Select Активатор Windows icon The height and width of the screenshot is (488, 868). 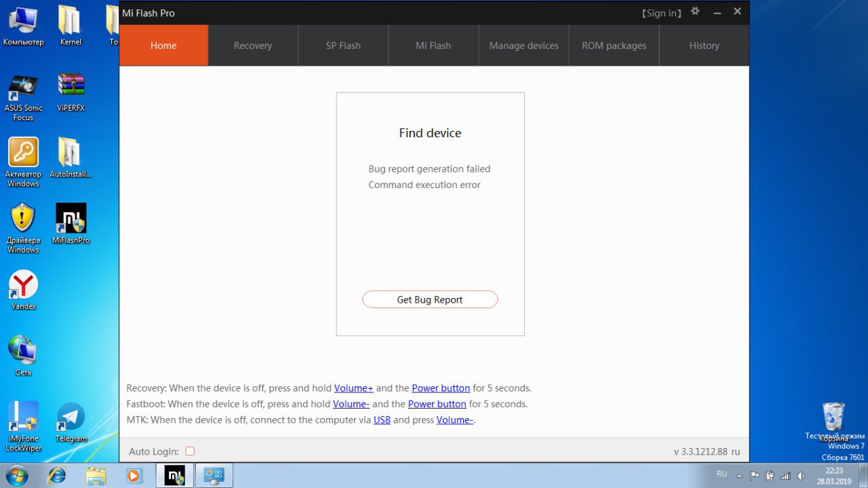pos(23,163)
